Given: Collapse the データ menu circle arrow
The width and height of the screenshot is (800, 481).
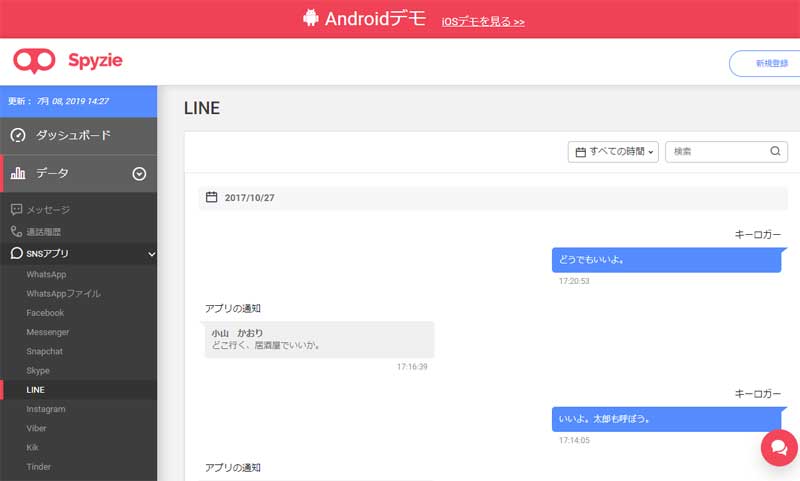Looking at the screenshot, I should pos(139,174).
